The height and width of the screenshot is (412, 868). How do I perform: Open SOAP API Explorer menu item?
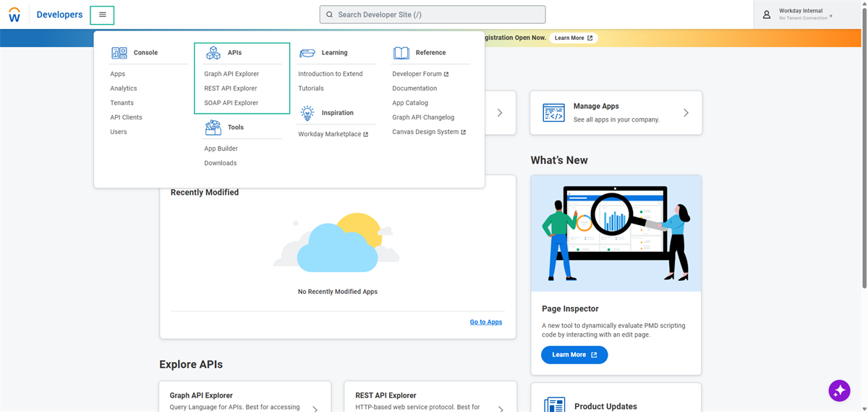[x=231, y=103]
